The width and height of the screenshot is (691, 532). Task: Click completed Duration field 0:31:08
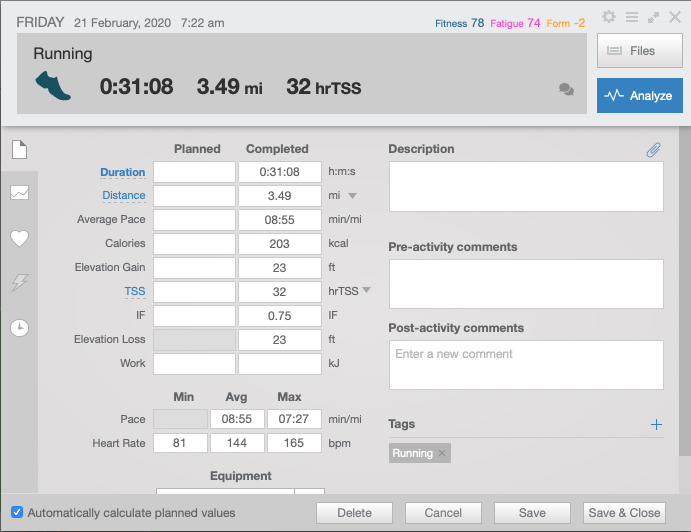click(280, 172)
